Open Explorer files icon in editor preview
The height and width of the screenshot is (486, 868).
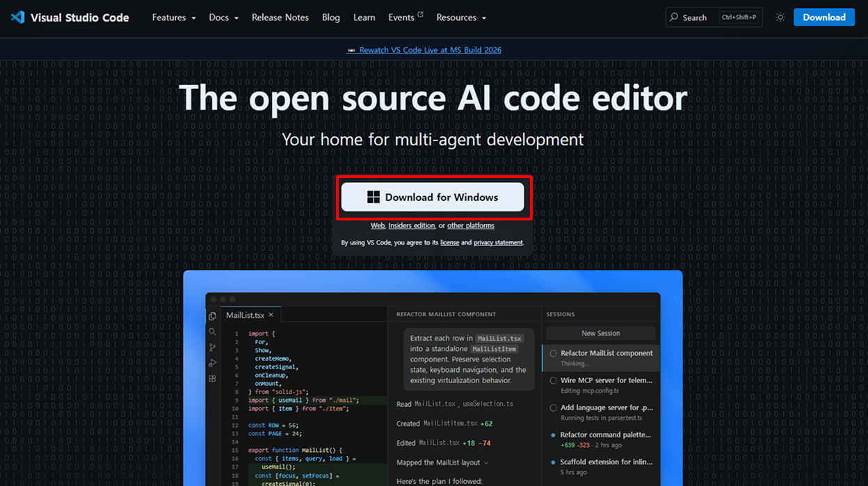pyautogui.click(x=212, y=316)
